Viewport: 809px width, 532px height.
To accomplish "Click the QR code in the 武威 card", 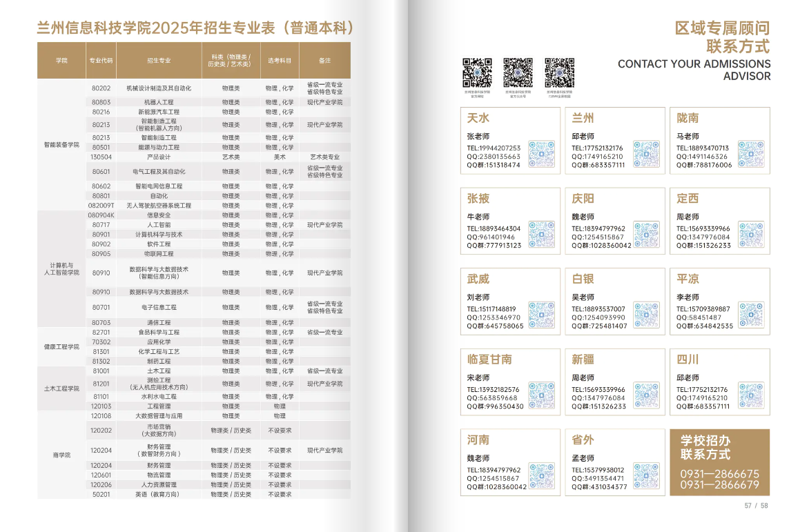I will (x=542, y=315).
